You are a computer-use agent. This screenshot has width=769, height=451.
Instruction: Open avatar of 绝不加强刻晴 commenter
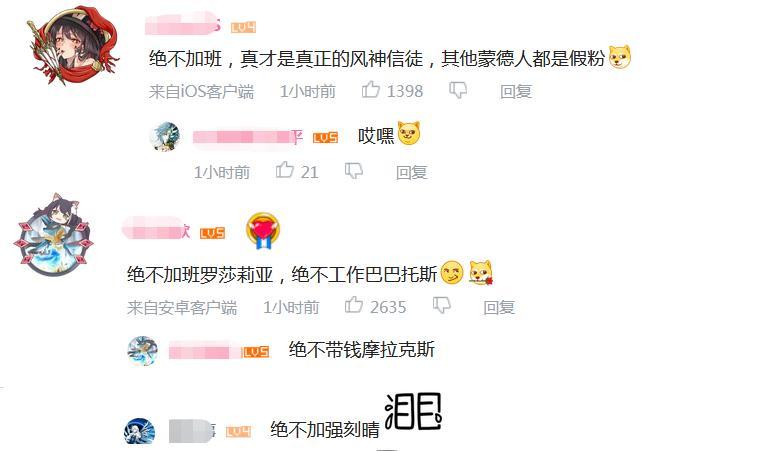(140, 431)
